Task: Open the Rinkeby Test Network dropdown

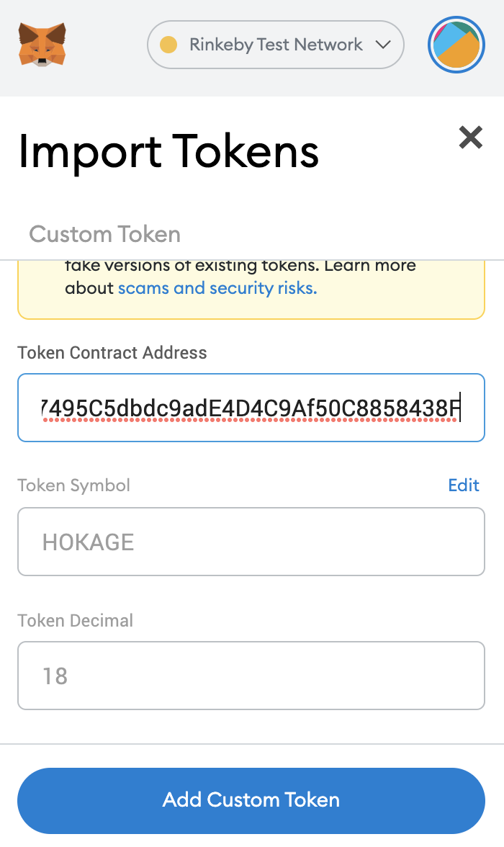Action: pos(276,45)
